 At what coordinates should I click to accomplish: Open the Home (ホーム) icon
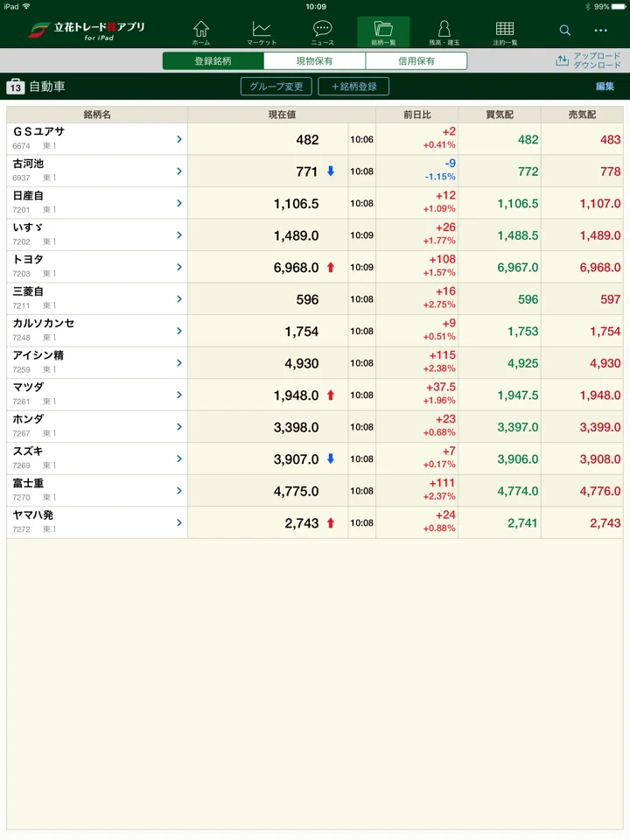tap(201, 32)
